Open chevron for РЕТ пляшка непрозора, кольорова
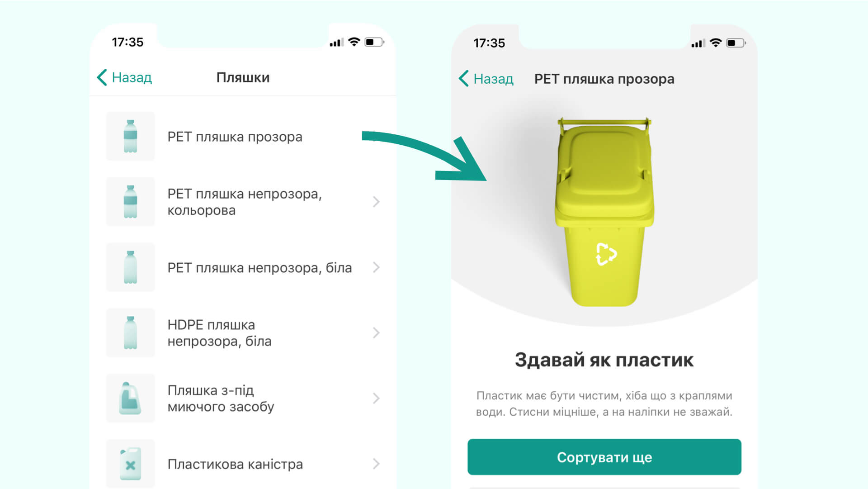The image size is (868, 489). [x=376, y=202]
